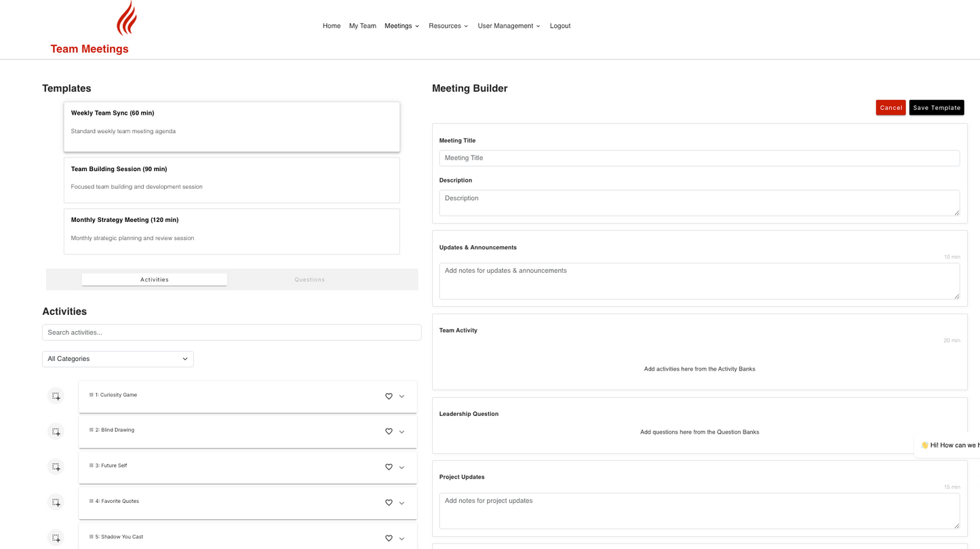Image resolution: width=980 pixels, height=549 pixels.
Task: Click the Save Template button
Action: [937, 107]
